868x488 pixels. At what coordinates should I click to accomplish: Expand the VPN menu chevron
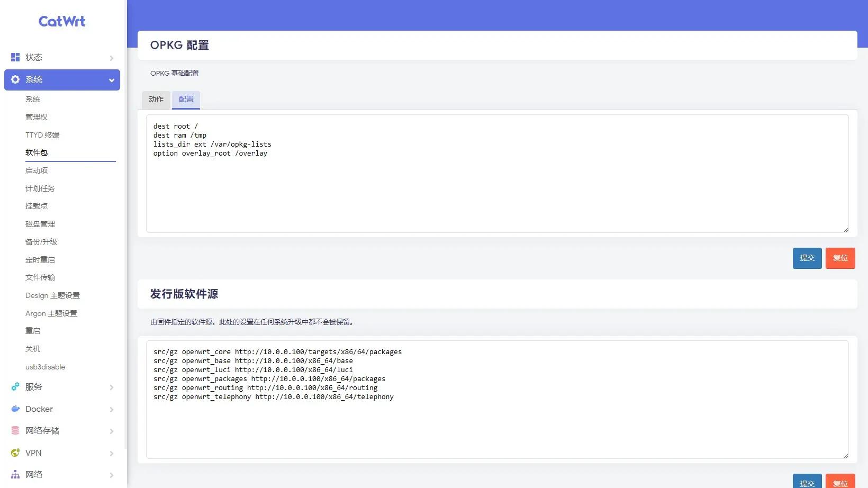[x=112, y=454]
